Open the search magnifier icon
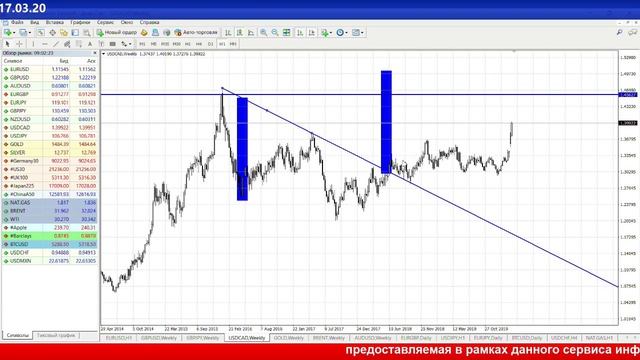Viewport: 640px width, 360px height. (x=619, y=32)
